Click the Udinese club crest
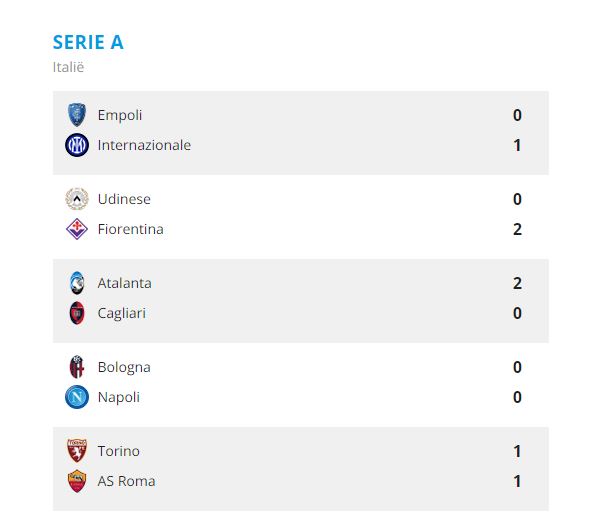 pyautogui.click(x=77, y=199)
